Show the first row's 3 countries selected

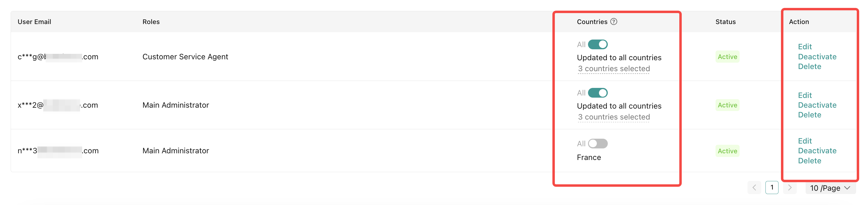coord(614,69)
